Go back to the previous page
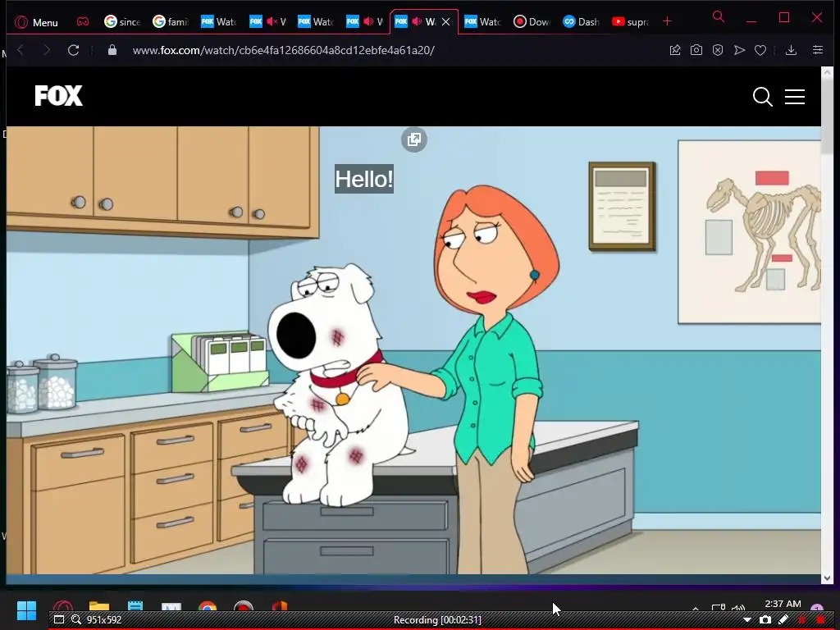The image size is (840, 630). [21, 50]
